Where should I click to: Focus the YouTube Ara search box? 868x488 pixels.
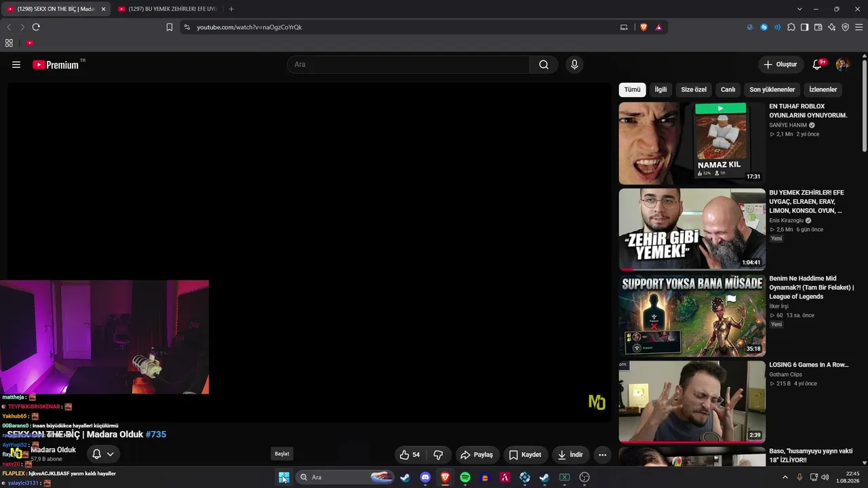pos(408,64)
